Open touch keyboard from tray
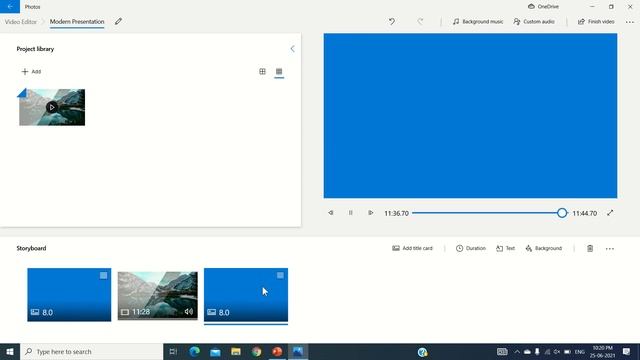Image resolution: width=640 pixels, height=360 pixels. click(502, 351)
